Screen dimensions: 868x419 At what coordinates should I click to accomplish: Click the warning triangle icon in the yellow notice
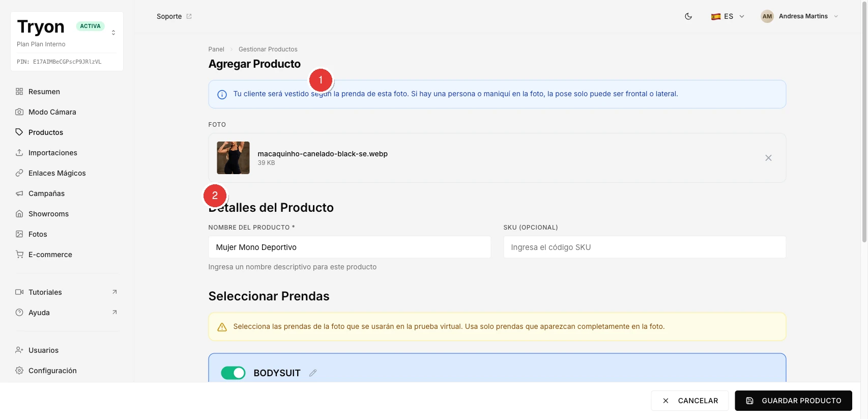tap(222, 327)
